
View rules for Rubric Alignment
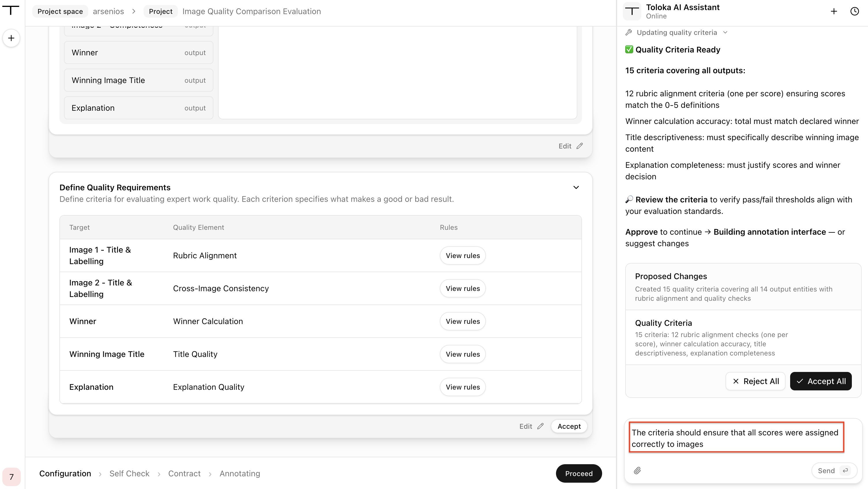click(x=463, y=255)
